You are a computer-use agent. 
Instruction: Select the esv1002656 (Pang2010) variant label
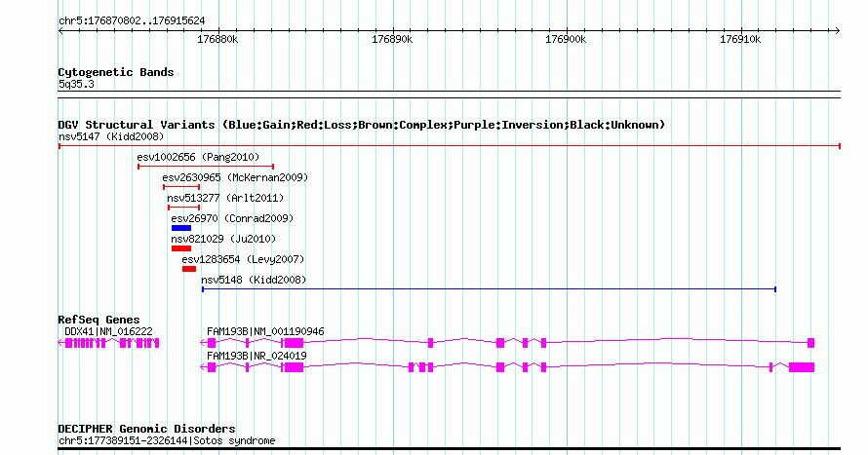(198, 158)
